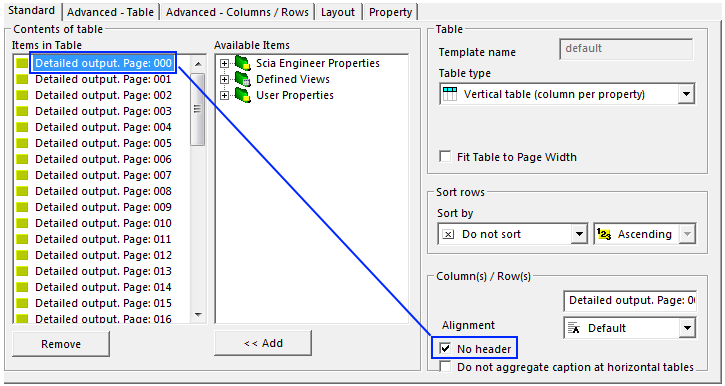The width and height of the screenshot is (725, 386).
Task: Click the Scia Engineer Properties folder icon
Action: coord(243,63)
